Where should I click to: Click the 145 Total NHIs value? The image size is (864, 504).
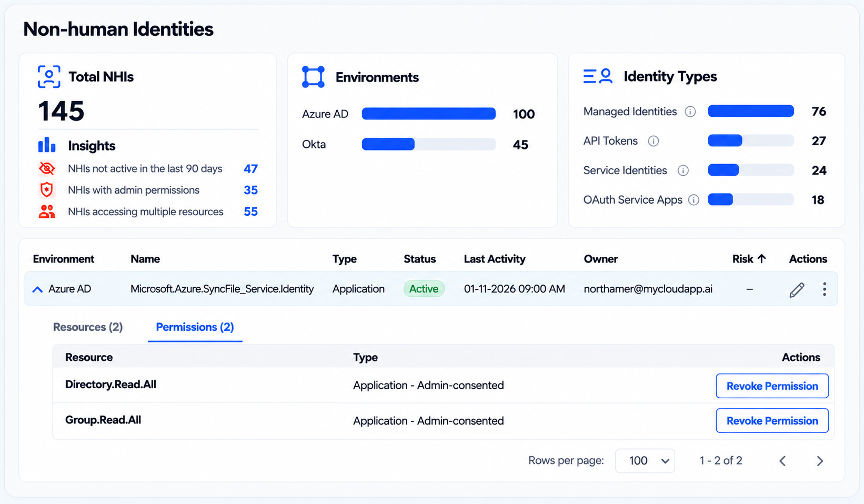(61, 111)
